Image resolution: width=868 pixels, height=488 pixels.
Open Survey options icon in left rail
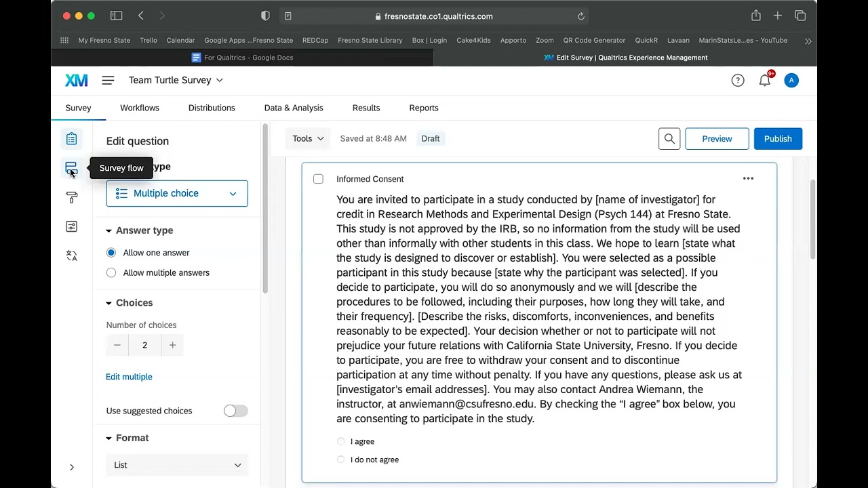tap(71, 226)
